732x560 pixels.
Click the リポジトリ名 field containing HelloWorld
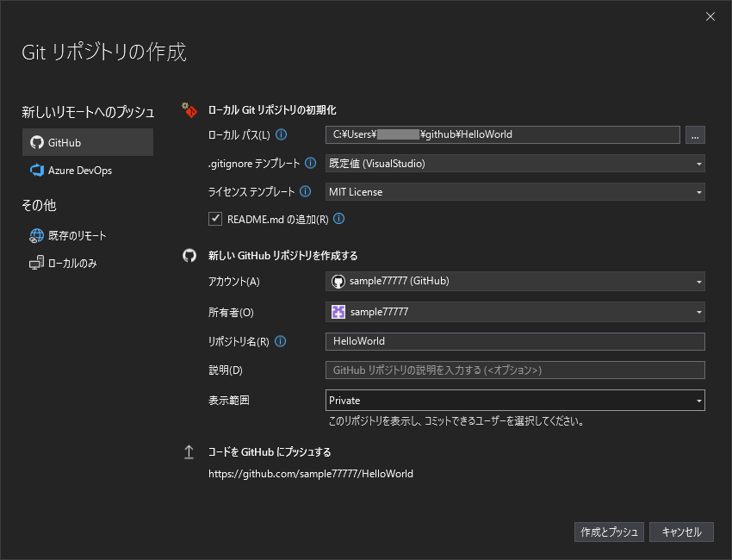[x=515, y=341]
